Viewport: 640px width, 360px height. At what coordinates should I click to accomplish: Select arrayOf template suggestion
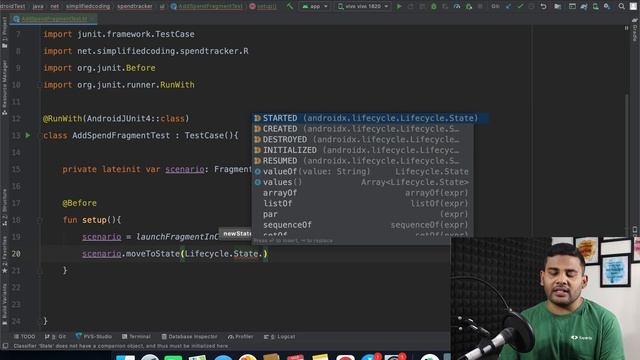coord(362,193)
